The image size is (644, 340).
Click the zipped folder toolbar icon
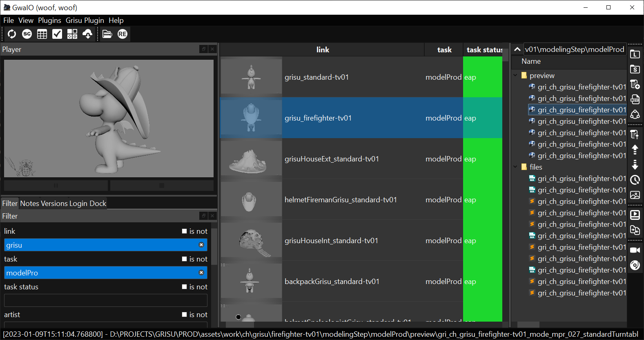point(107,34)
